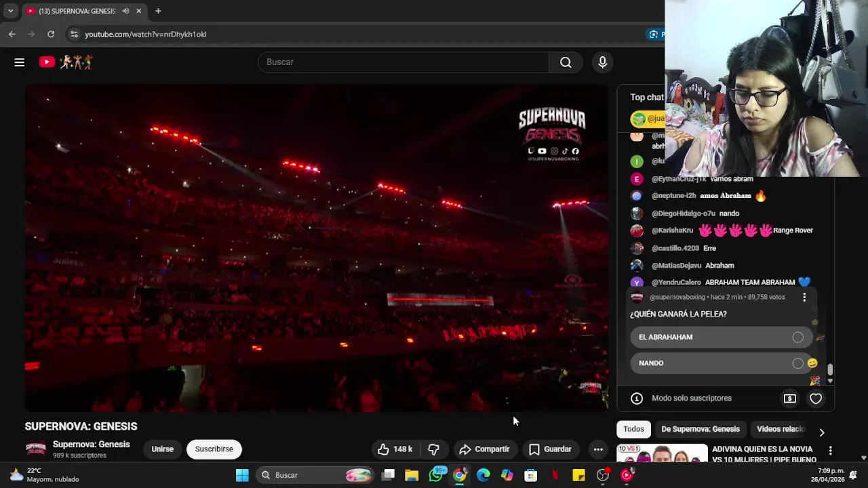Screen dimensions: 868x488
Task: Open the Windows Start menu
Action: [x=242, y=475]
